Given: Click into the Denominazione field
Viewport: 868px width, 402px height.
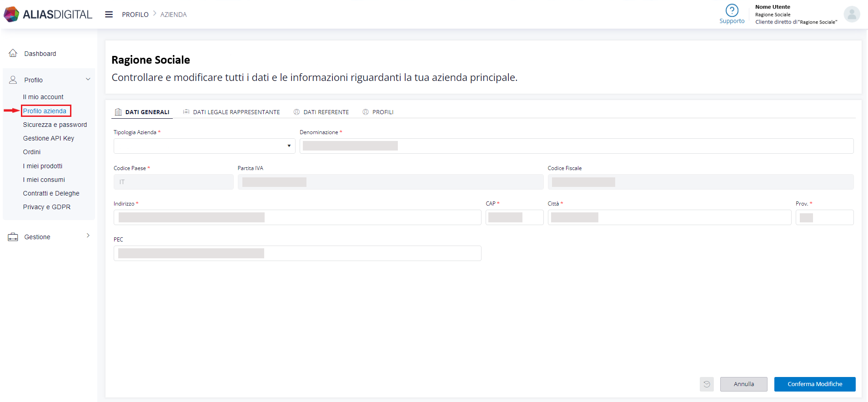Looking at the screenshot, I should coord(577,146).
